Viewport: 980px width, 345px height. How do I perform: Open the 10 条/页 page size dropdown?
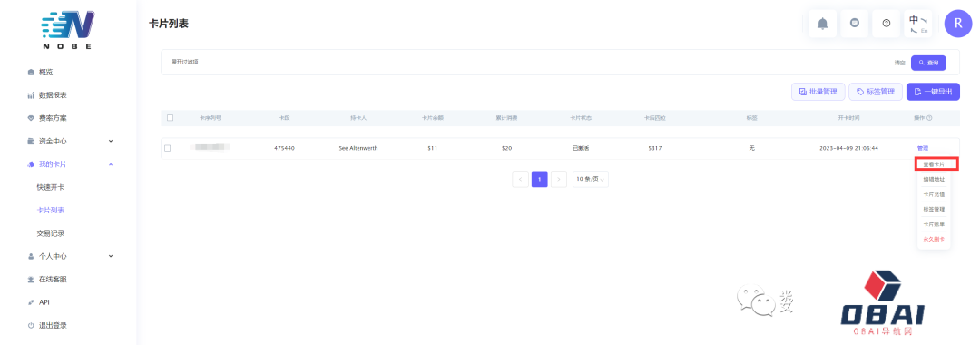coord(591,179)
